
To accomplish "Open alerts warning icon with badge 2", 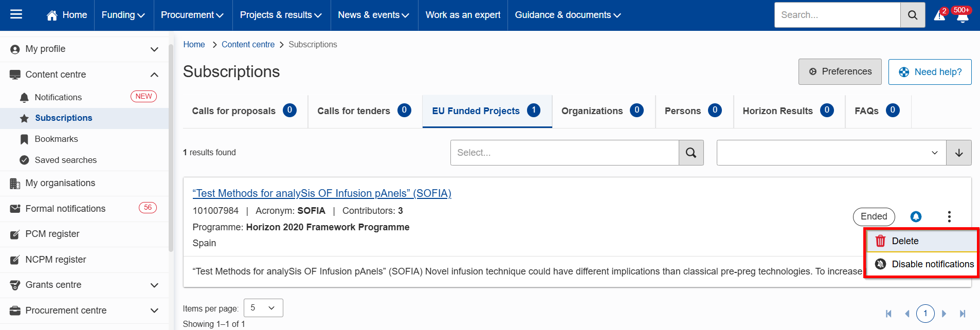I will 940,14.
